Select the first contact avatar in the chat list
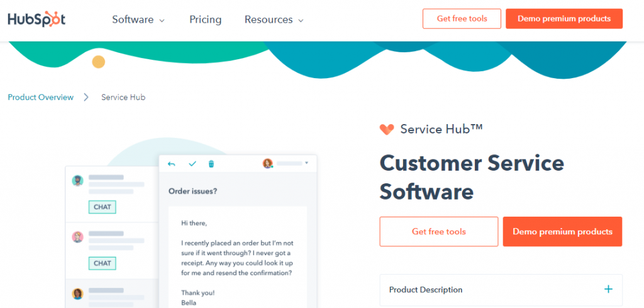This screenshot has height=308, width=644. (77, 181)
